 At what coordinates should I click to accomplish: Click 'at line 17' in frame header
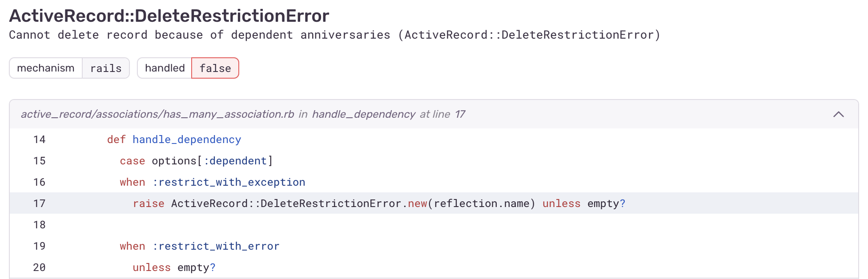(442, 114)
